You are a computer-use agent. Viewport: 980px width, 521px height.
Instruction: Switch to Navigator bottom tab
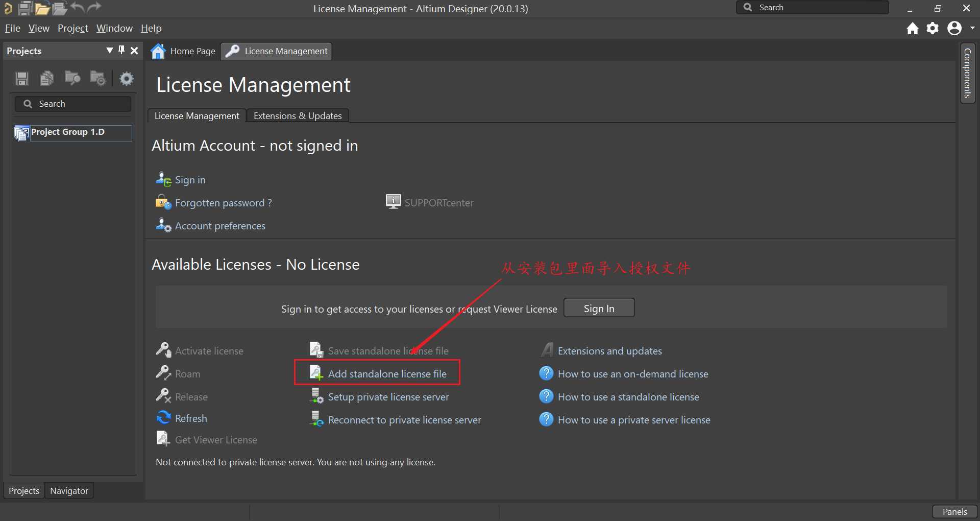(x=69, y=491)
